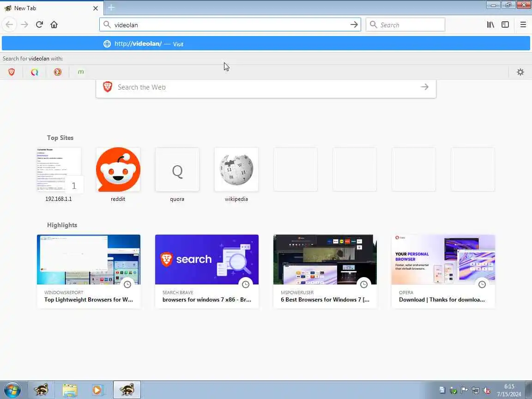Screen dimensions: 532x399
Task: Open Top Lightweight Browsers highlight card
Action: [89, 272]
